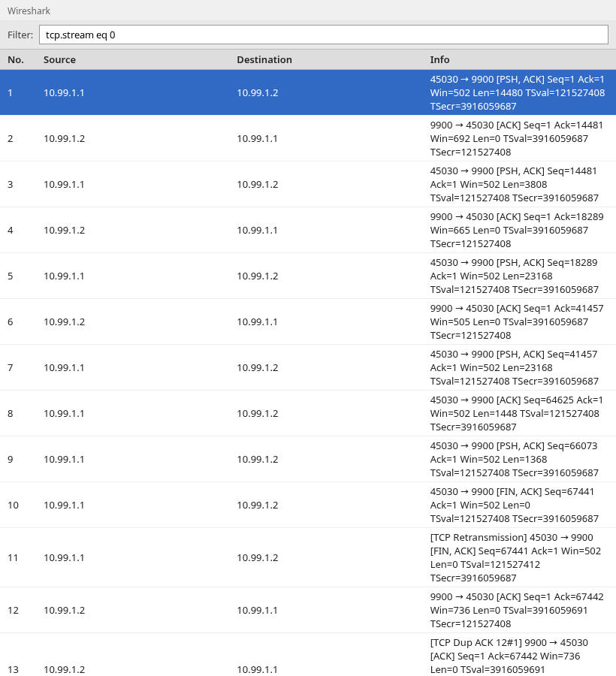The height and width of the screenshot is (676, 616).
Task: Sort by the Destination column header
Action: pos(264,59)
